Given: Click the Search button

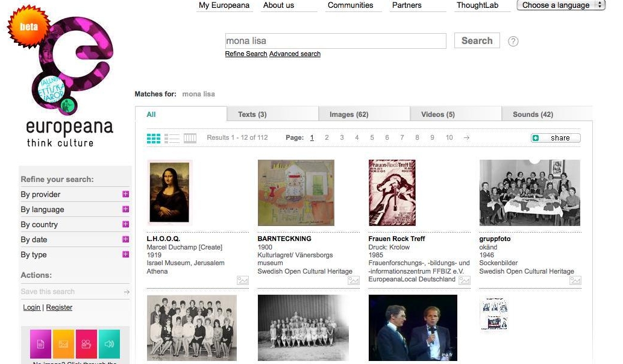Looking at the screenshot, I should click(x=477, y=40).
